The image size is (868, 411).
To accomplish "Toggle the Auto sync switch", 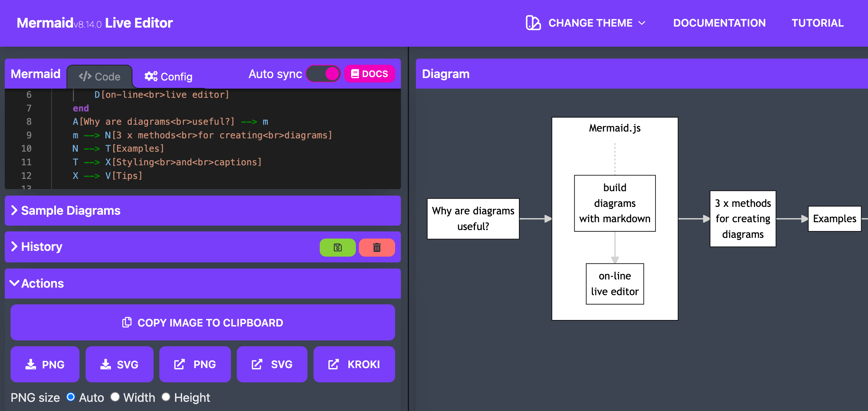I will coord(323,74).
